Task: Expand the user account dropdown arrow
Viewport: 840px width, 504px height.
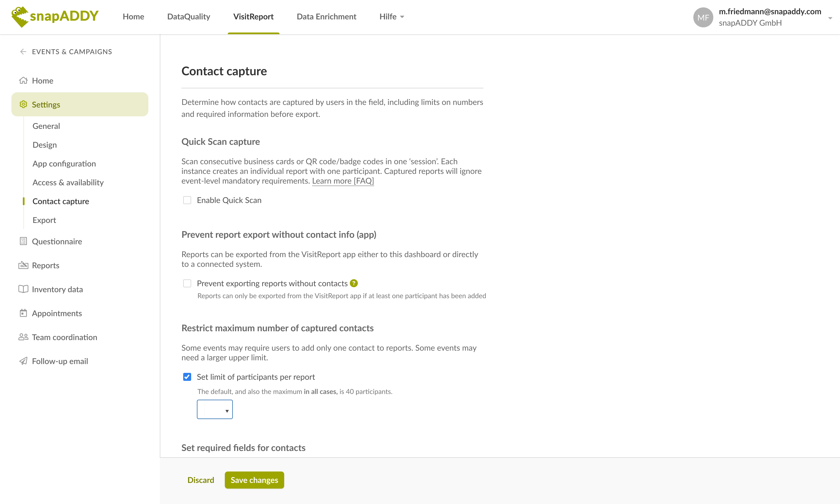Action: pos(830,18)
